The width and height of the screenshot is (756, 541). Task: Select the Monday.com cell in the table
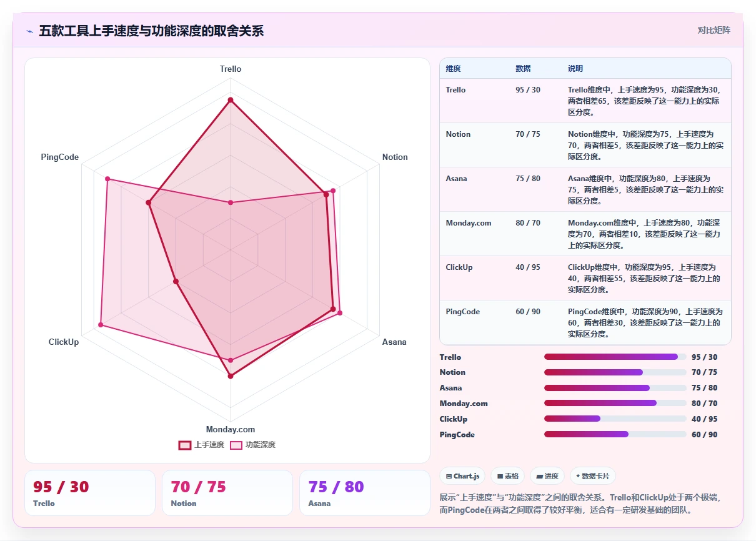(469, 223)
